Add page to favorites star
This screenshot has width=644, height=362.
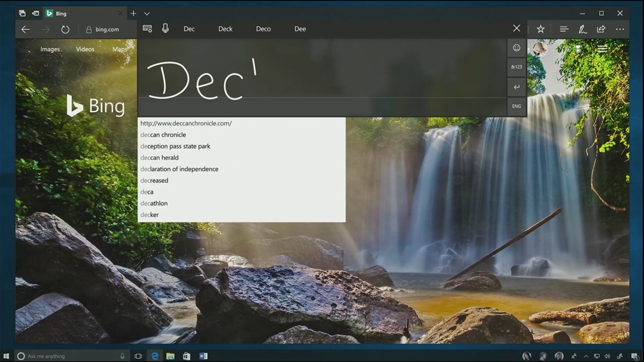540,29
